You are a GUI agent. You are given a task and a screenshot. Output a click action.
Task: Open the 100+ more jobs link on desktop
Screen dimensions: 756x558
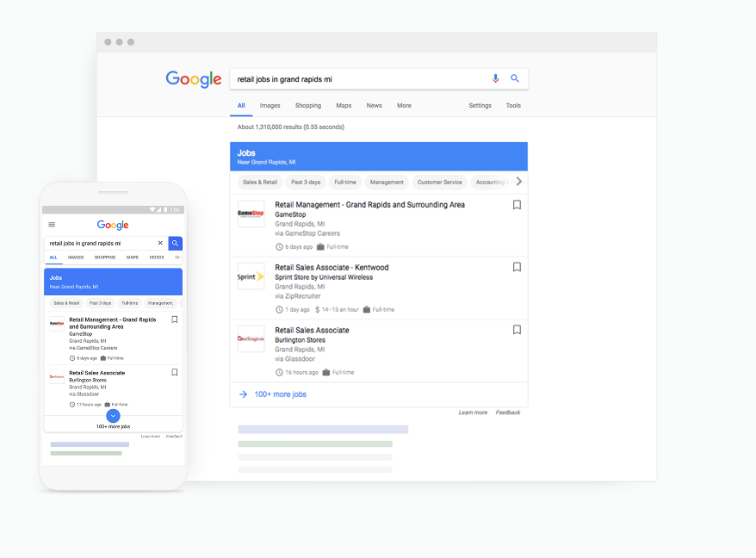click(280, 394)
